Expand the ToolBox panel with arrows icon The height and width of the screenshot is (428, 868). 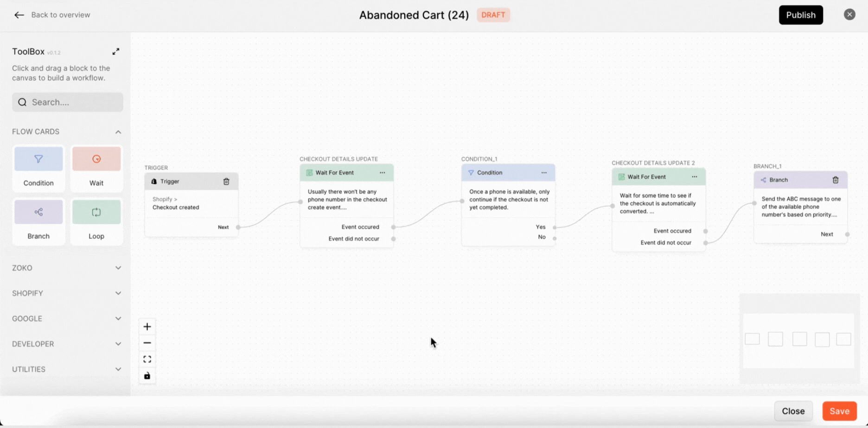[x=116, y=51]
